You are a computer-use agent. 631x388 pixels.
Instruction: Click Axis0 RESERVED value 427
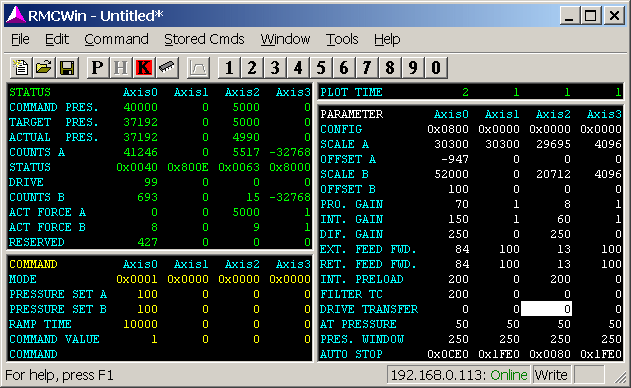click(x=147, y=242)
